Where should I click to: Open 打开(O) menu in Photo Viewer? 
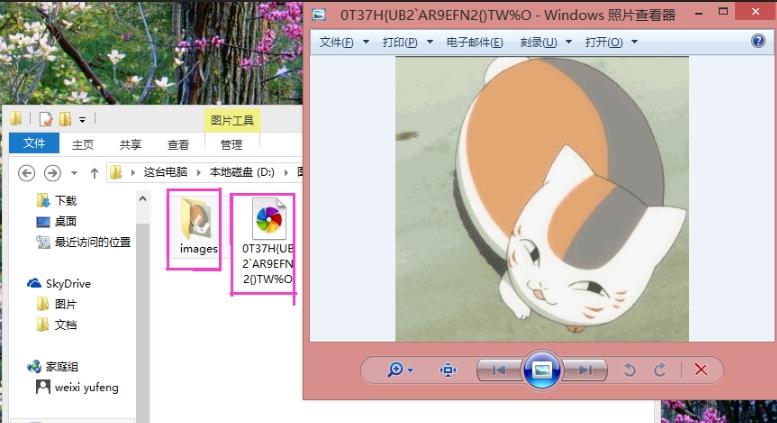(604, 42)
